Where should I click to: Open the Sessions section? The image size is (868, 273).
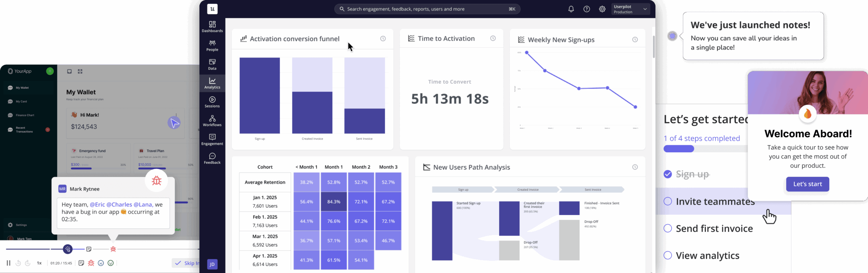coord(212,102)
